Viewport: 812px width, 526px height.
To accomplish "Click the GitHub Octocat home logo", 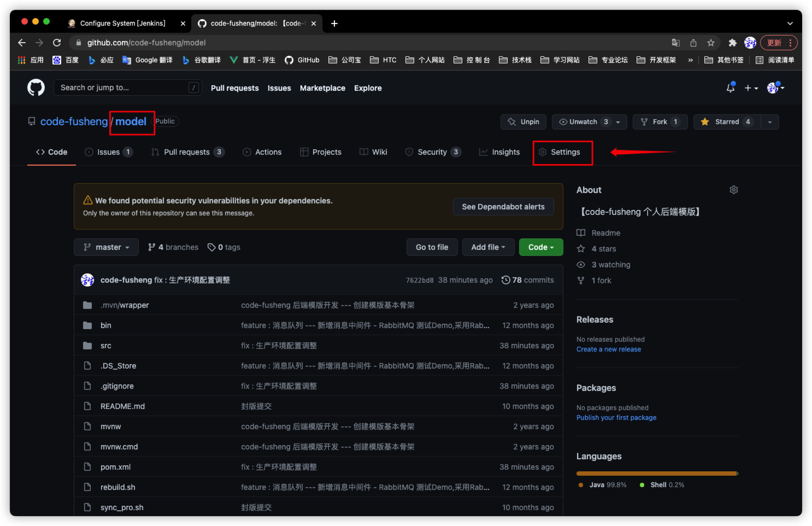I will tap(36, 88).
